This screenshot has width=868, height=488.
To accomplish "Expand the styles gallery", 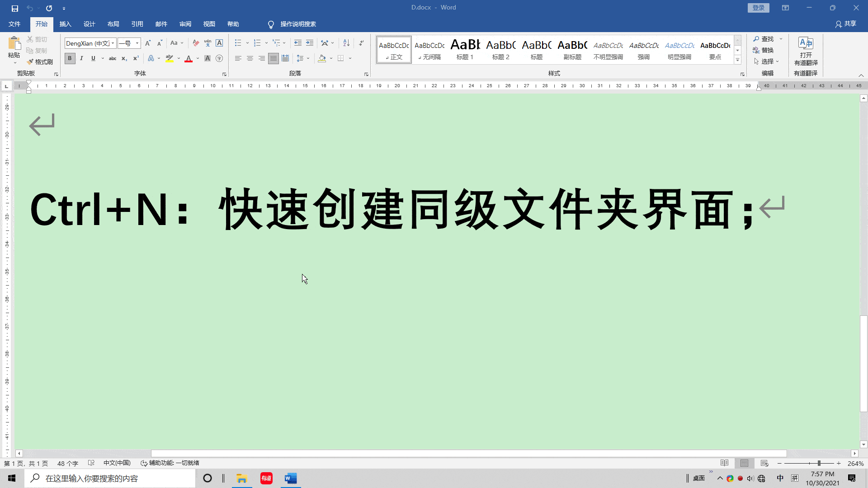I will coord(737,60).
